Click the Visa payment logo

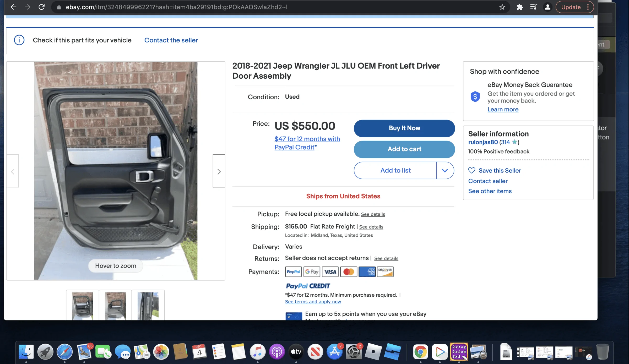(x=330, y=272)
